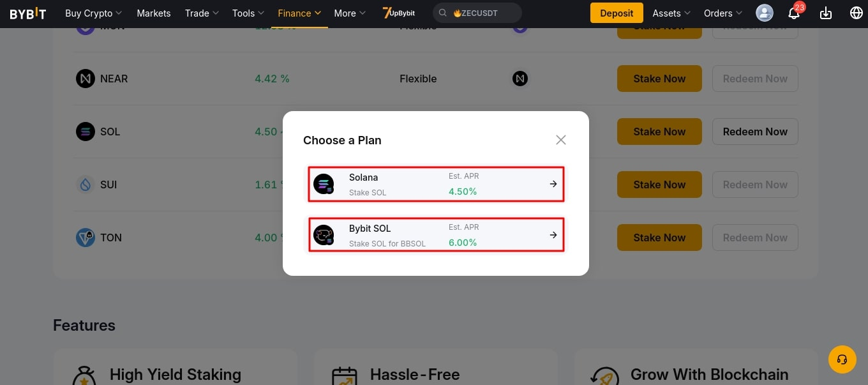Click the ZECUSDT search field

pos(477,13)
